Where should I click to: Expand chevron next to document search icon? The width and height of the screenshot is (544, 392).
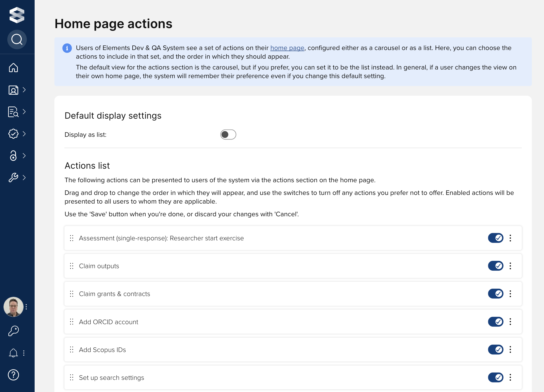24,112
